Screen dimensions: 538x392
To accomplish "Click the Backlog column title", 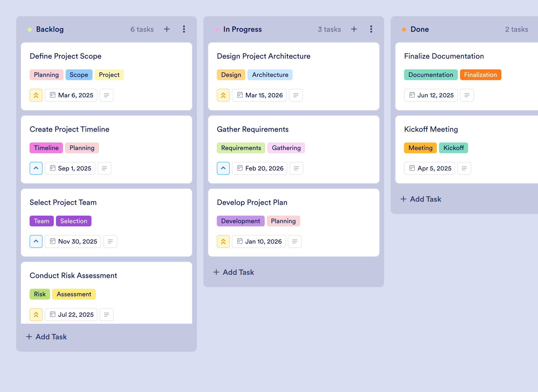I will (50, 29).
